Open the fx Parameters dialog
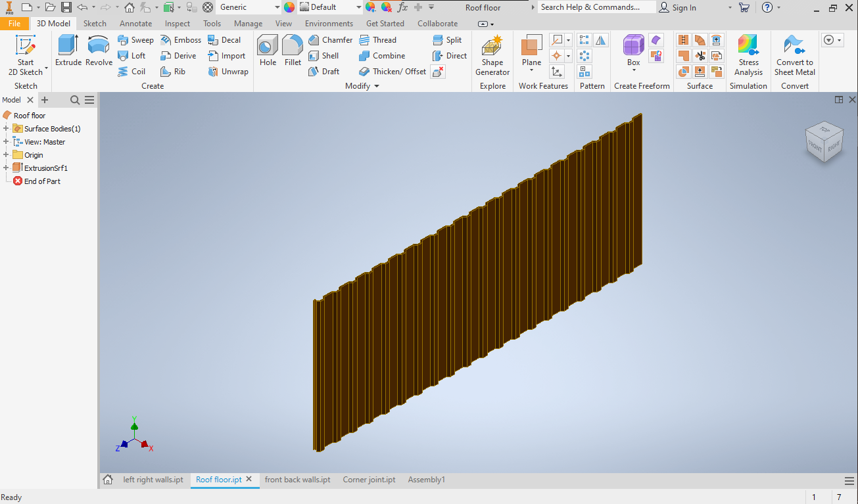The image size is (858, 504). [402, 7]
